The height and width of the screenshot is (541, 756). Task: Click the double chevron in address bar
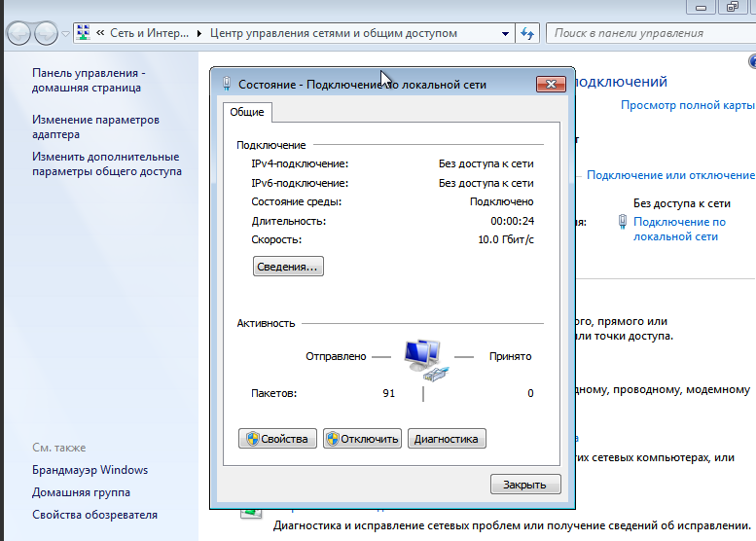click(x=100, y=33)
